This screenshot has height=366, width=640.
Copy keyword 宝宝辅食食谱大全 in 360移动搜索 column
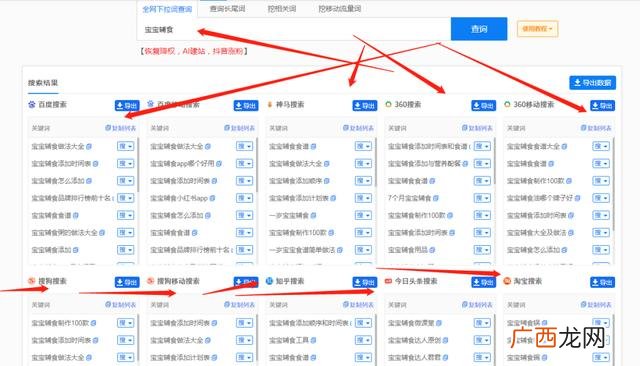click(564, 146)
